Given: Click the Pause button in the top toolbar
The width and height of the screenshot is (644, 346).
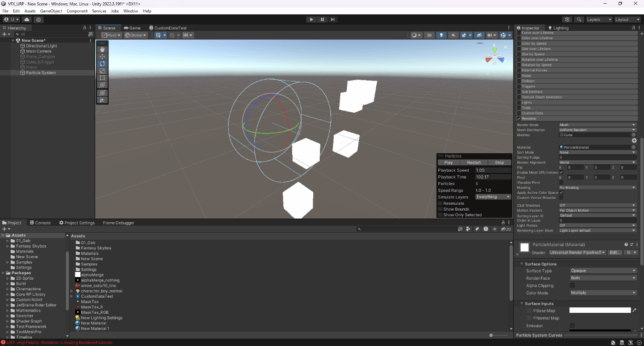Looking at the screenshot, I should [x=322, y=19].
